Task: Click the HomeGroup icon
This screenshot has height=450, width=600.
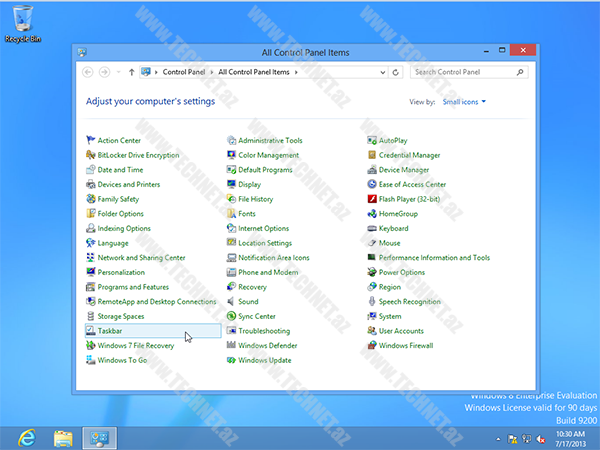Action: click(372, 214)
